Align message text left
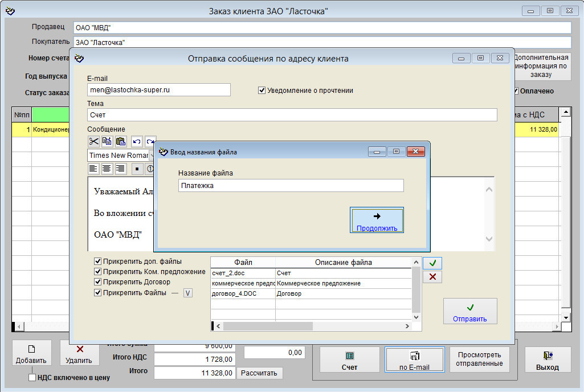Screen dimensions: 584x392 [93, 169]
